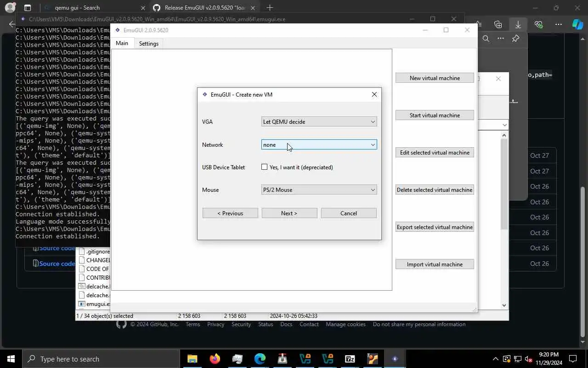Click the Next > button
The width and height of the screenshot is (588, 368).
289,213
